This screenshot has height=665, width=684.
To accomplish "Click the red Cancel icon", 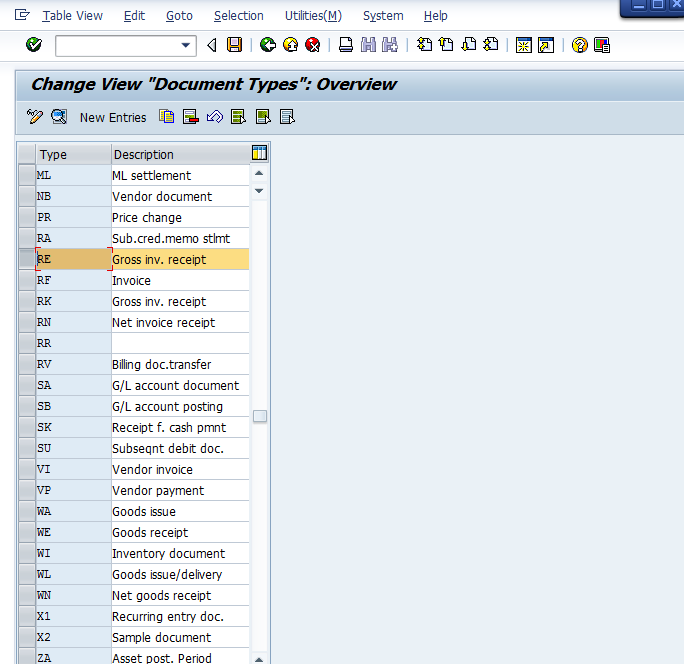I will pos(312,45).
